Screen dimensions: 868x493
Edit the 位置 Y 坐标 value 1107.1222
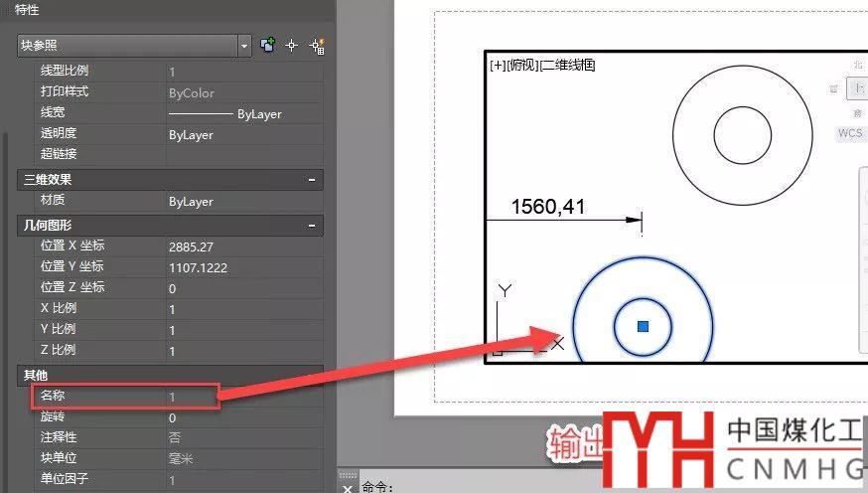(244, 267)
